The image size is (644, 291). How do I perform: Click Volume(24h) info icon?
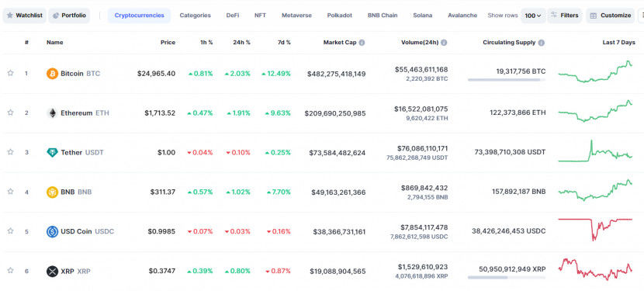[x=444, y=43]
